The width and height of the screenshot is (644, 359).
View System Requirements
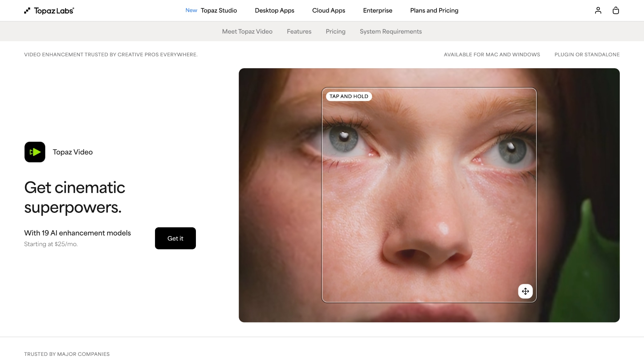point(391,31)
